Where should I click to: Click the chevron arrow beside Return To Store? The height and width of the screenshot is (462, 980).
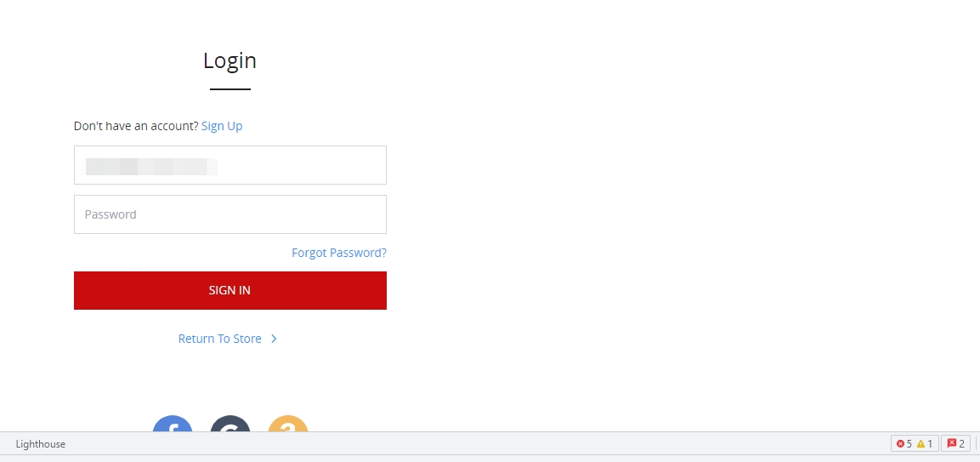[x=274, y=339]
